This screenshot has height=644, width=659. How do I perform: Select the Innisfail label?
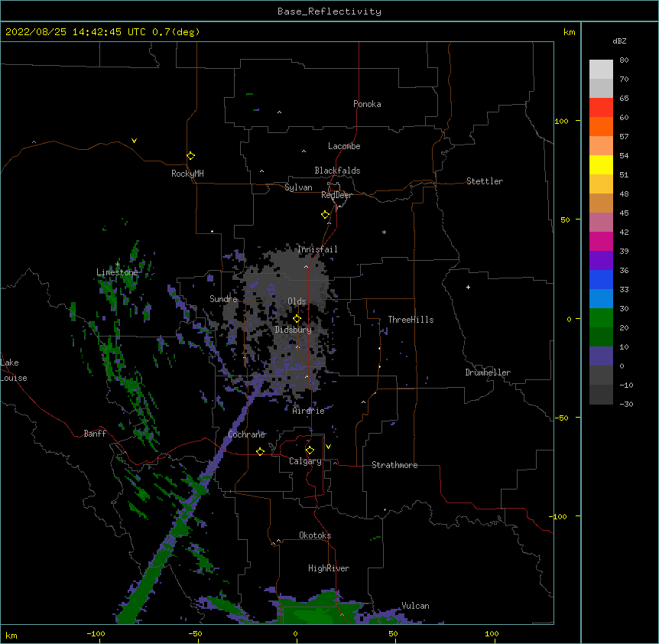point(317,249)
